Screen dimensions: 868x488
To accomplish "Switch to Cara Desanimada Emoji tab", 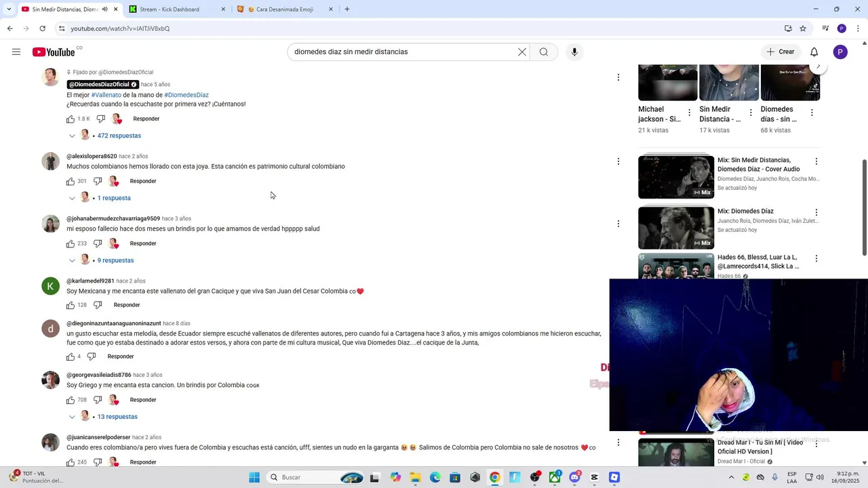I will (285, 9).
